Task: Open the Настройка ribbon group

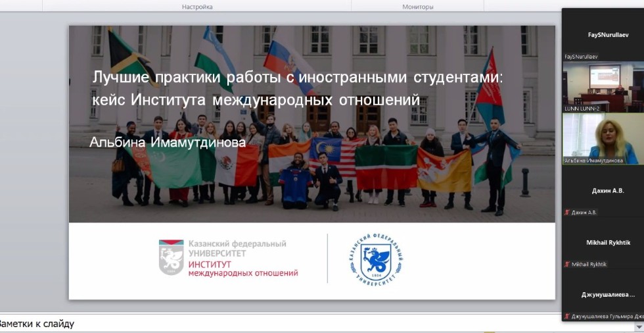Action: coord(197,7)
